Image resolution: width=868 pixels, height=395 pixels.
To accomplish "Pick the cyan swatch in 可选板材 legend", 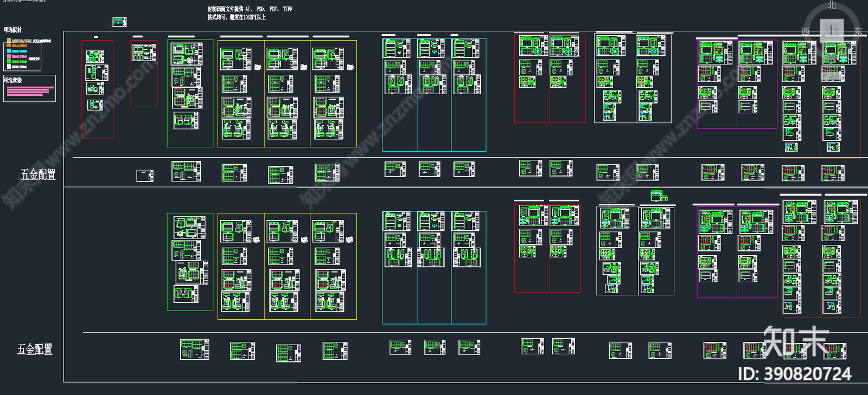I will tap(9, 50).
